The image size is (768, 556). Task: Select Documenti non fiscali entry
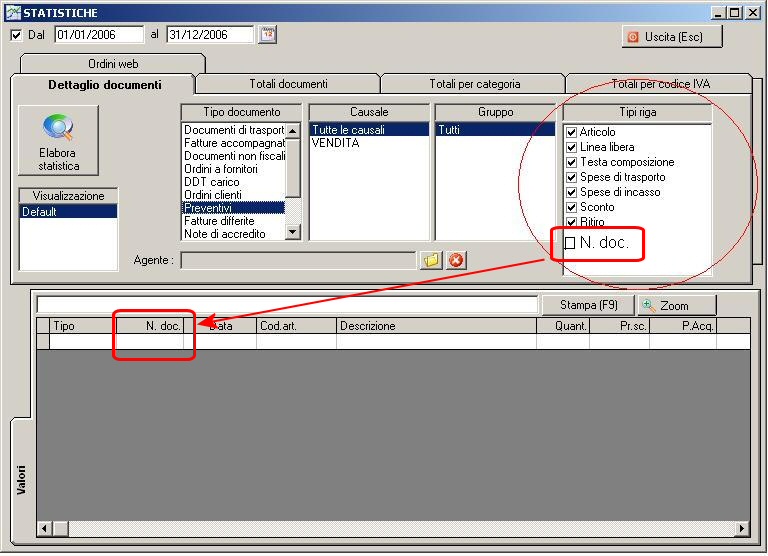234,156
